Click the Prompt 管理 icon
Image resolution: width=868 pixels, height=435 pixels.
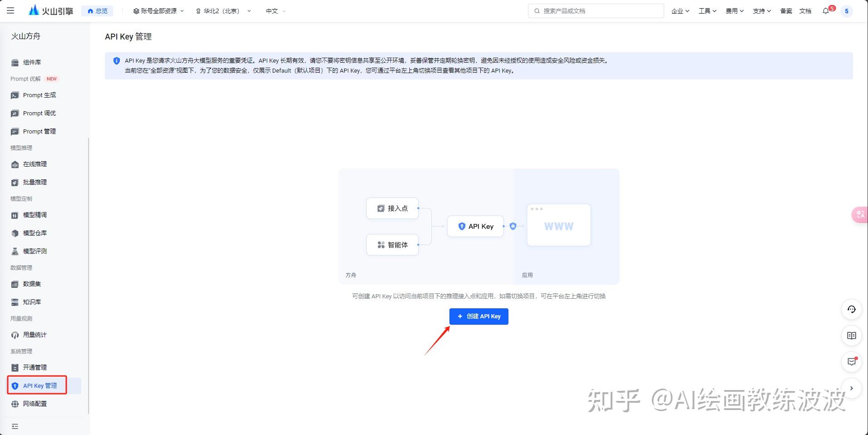click(15, 132)
